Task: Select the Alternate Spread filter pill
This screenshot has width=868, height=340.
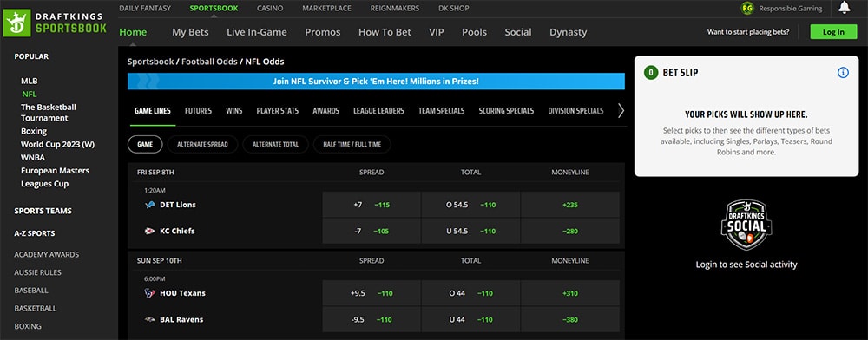Action: (x=202, y=144)
